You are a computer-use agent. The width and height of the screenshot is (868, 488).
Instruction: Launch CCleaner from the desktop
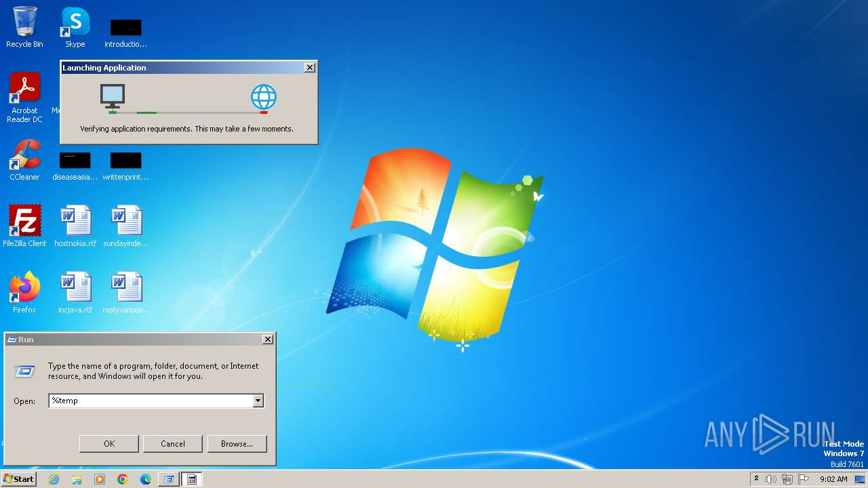click(24, 160)
